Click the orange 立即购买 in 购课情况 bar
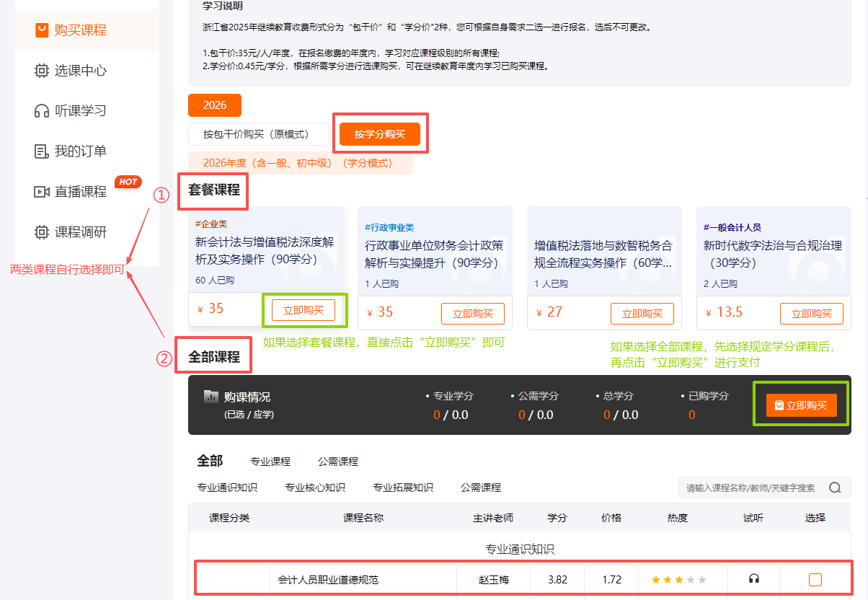Image resolution: width=868 pixels, height=600 pixels. 802,405
